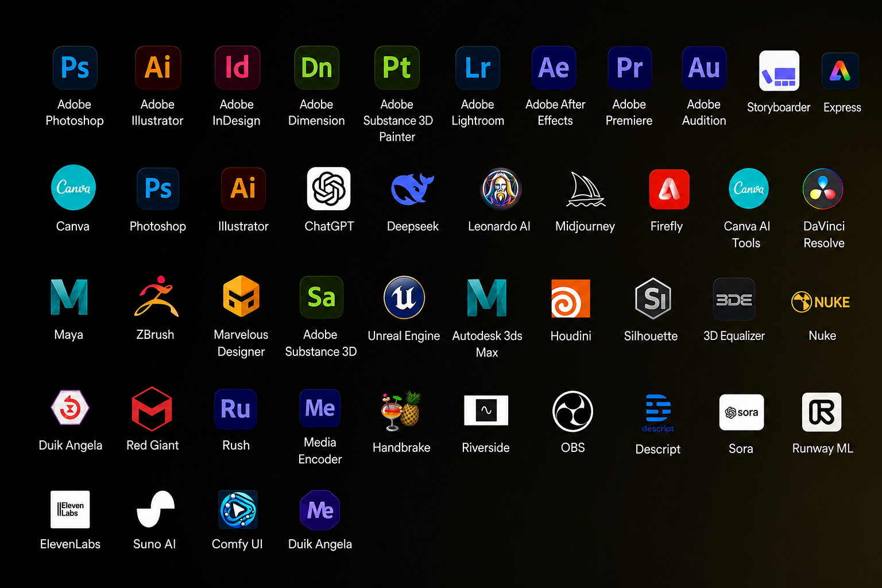Click the Red Giant icon
The height and width of the screenshot is (588, 882).
point(152,409)
